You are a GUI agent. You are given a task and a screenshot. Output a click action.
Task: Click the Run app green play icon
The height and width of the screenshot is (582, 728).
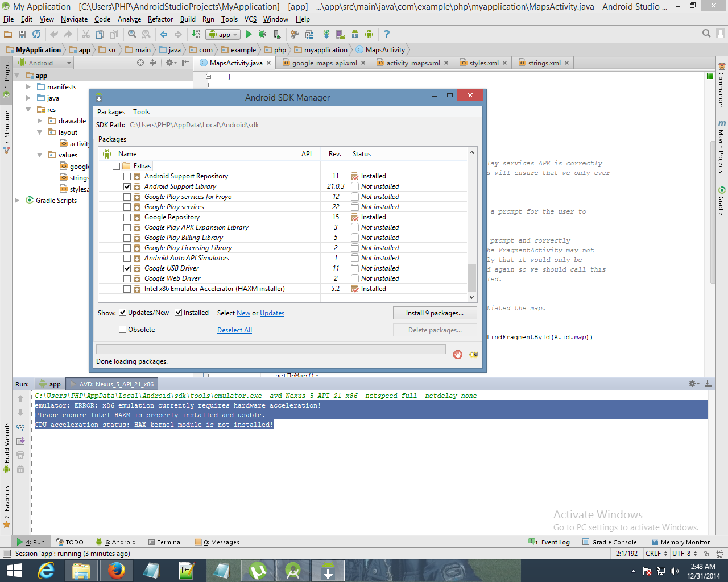click(249, 34)
